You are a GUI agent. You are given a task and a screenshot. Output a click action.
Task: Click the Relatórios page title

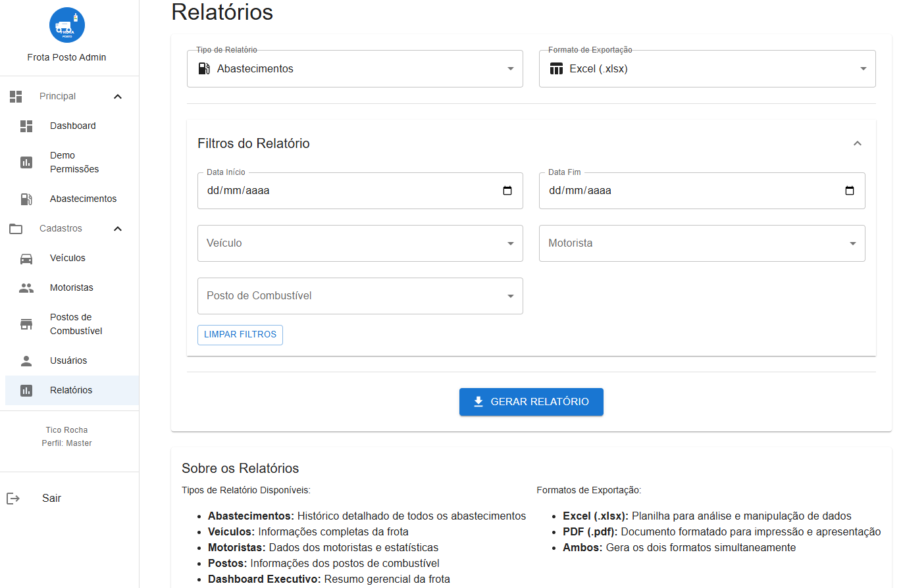click(222, 12)
